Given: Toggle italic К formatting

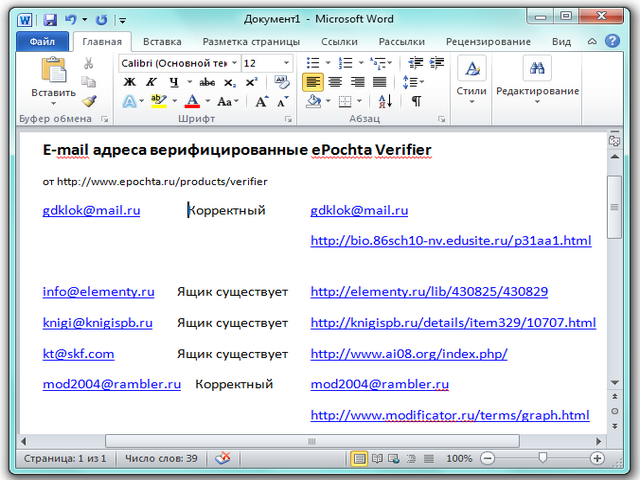Looking at the screenshot, I should 151,82.
